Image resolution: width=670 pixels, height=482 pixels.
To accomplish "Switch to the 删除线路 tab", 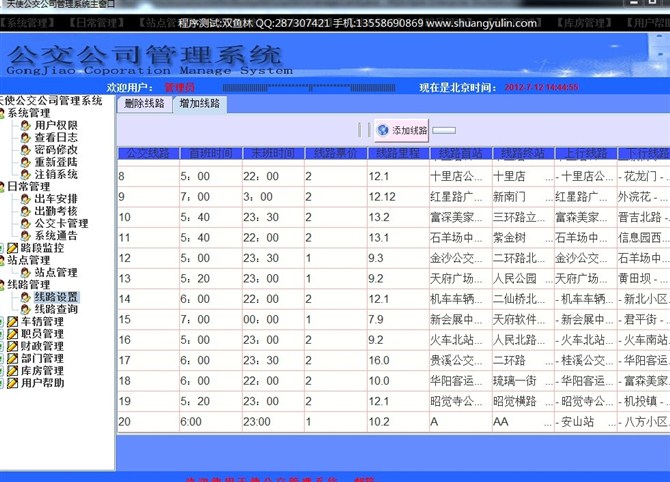I will coord(144,104).
